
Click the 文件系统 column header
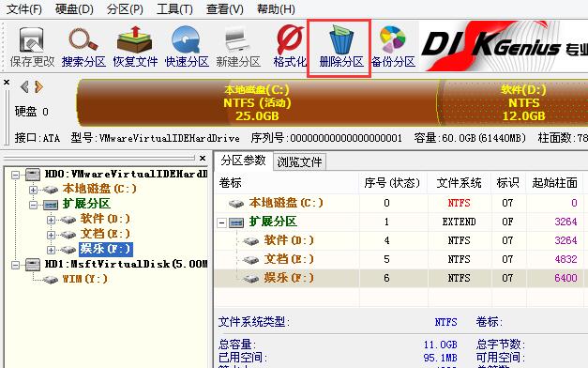pyautogui.click(x=459, y=183)
